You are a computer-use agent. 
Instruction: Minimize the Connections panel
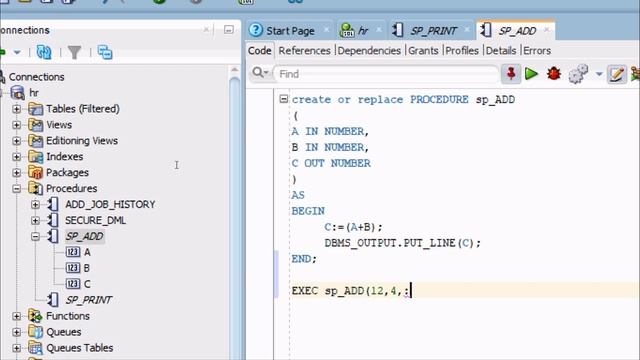229,30
